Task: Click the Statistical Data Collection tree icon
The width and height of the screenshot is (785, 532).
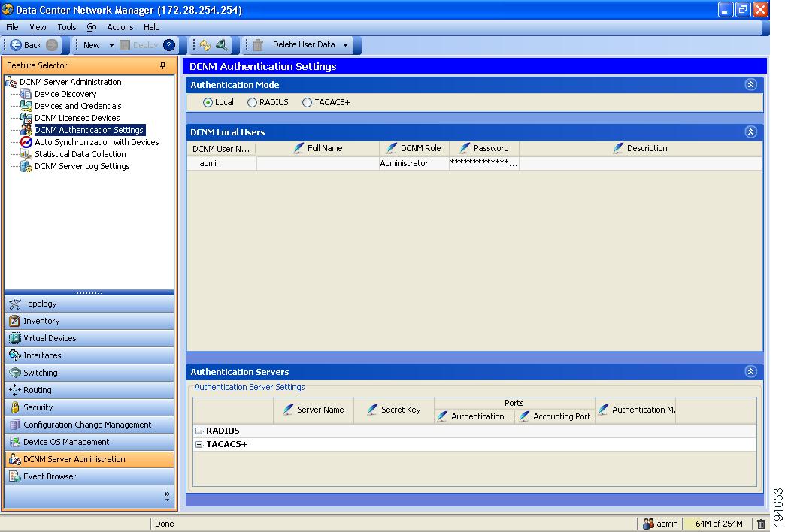Action: click(x=26, y=154)
